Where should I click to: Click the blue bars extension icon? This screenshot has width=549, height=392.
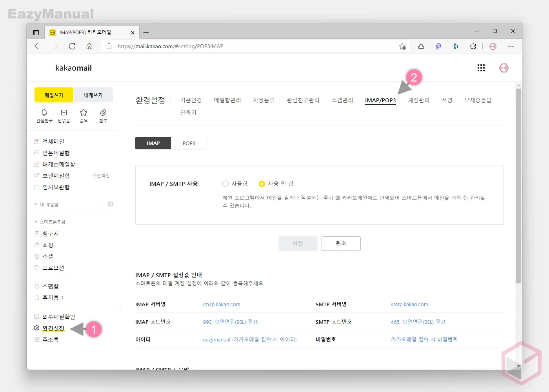[456, 46]
